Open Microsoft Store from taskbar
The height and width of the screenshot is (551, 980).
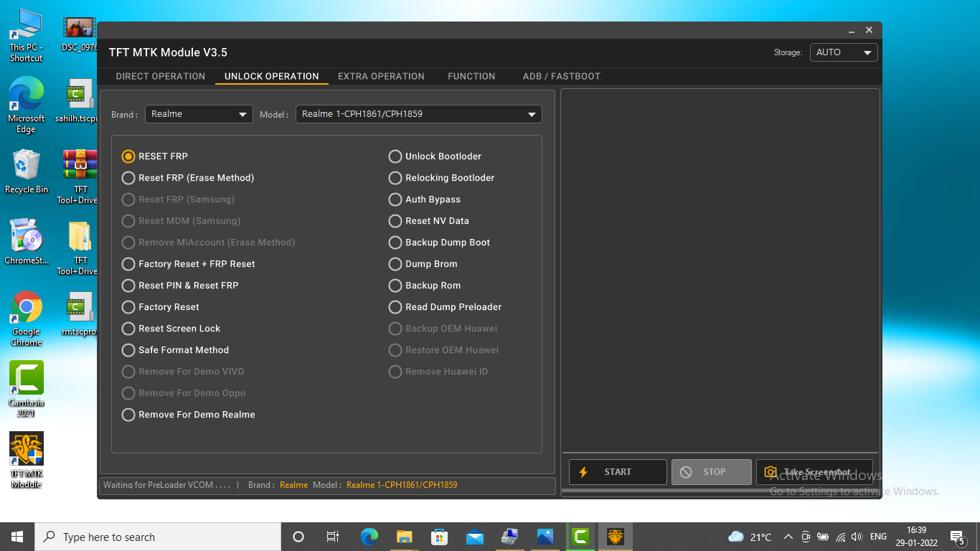pos(440,537)
